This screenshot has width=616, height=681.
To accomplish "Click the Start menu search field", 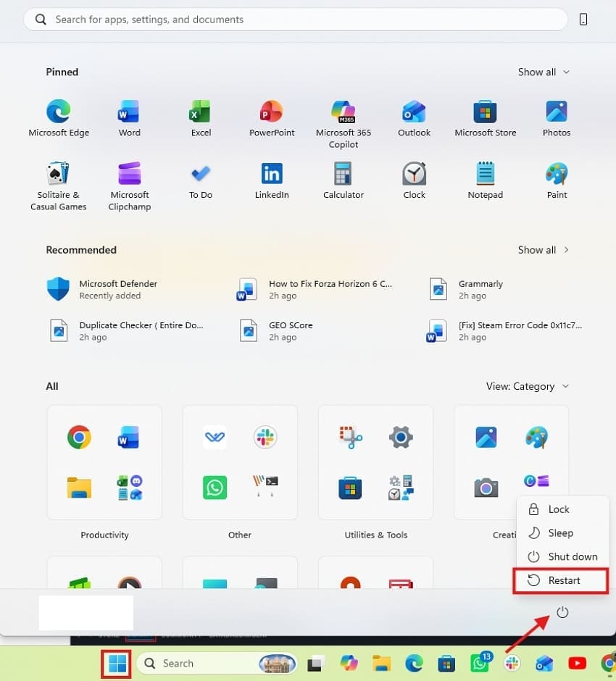I will (296, 20).
